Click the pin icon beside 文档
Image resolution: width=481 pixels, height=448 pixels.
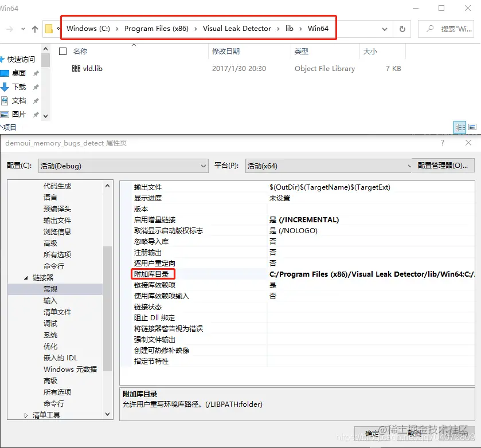pos(36,101)
